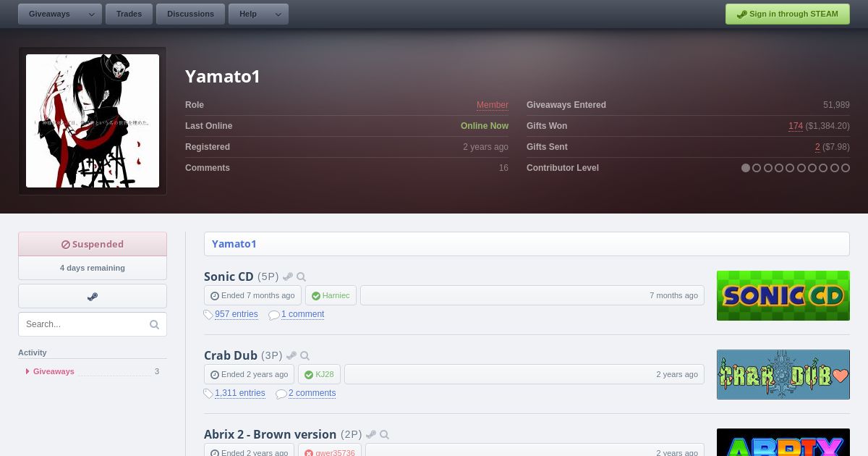The width and height of the screenshot is (868, 456).
Task: Open the Discussions section
Action: (x=190, y=14)
